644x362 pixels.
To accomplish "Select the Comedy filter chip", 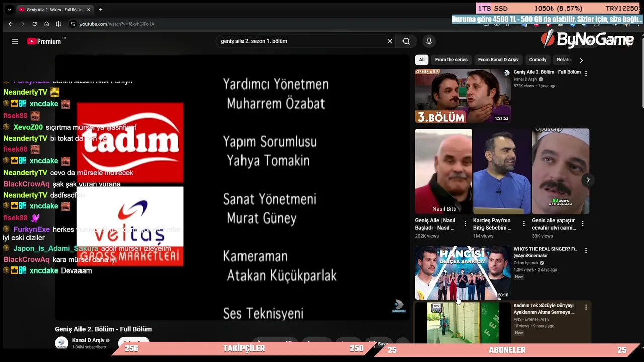I will click(538, 60).
